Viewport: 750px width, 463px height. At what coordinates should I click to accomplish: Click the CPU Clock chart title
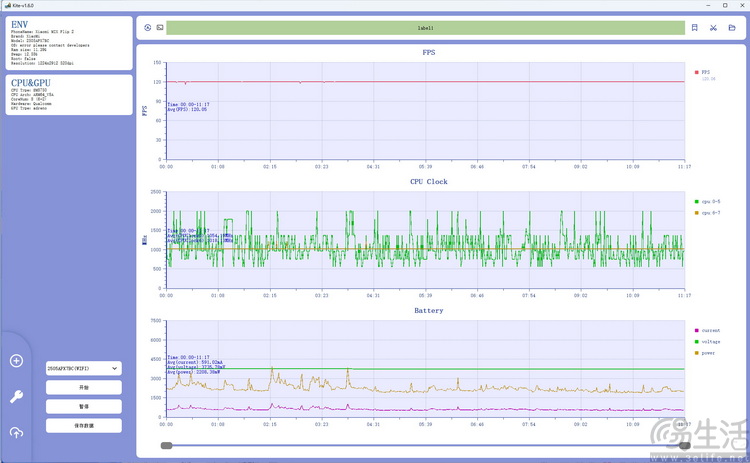click(x=429, y=182)
